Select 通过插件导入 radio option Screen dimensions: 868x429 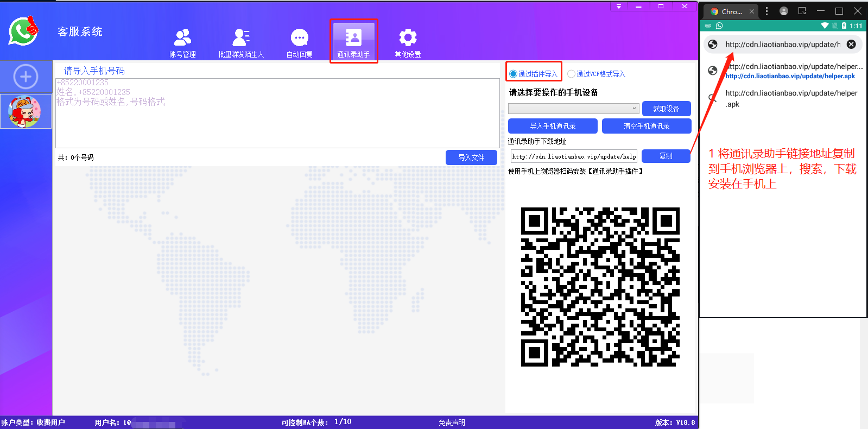pyautogui.click(x=533, y=74)
